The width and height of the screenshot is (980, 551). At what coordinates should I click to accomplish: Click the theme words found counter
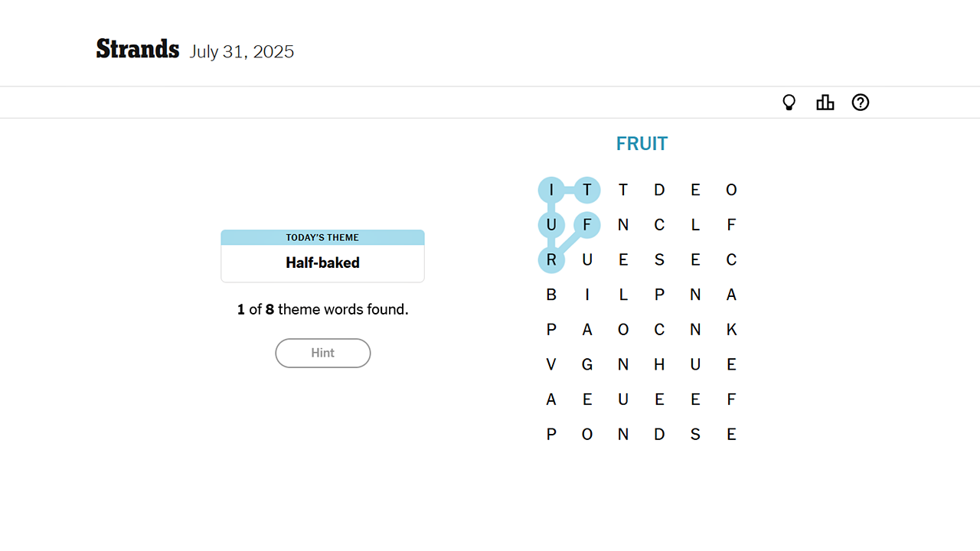click(x=322, y=310)
